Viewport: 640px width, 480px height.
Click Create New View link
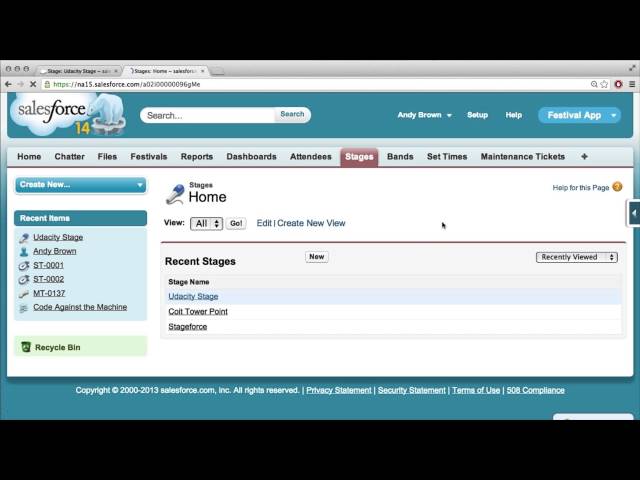tap(311, 223)
